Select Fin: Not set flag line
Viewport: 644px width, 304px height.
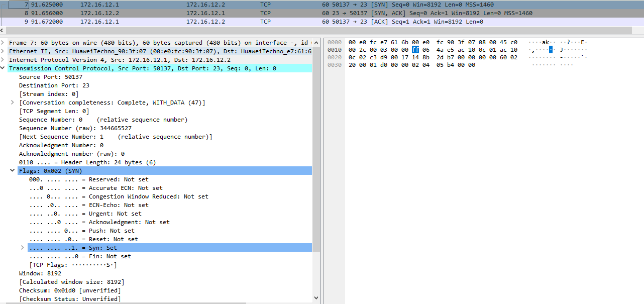point(80,256)
